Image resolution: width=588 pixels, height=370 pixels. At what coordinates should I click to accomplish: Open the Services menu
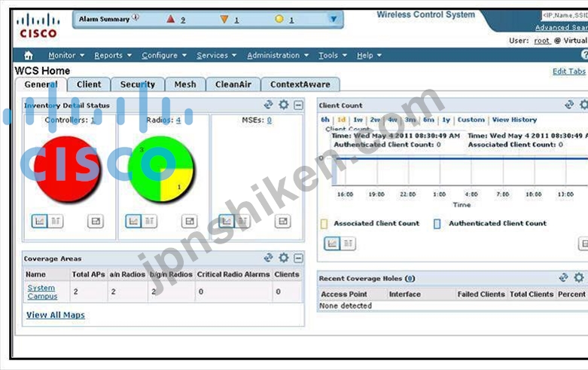pos(216,56)
